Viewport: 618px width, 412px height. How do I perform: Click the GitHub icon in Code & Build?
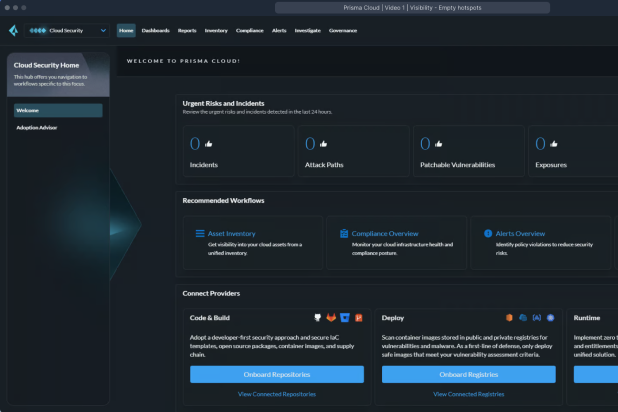tap(317, 318)
